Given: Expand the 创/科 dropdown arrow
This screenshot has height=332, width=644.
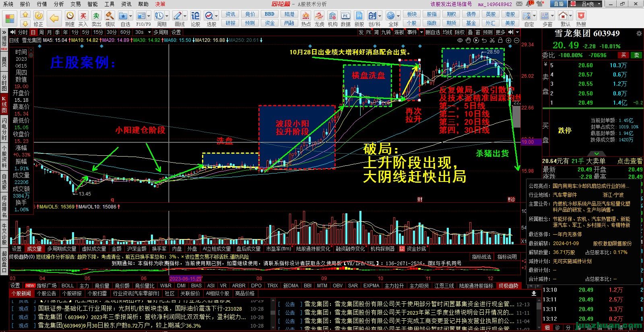Looking at the screenshot, I should (380, 16).
